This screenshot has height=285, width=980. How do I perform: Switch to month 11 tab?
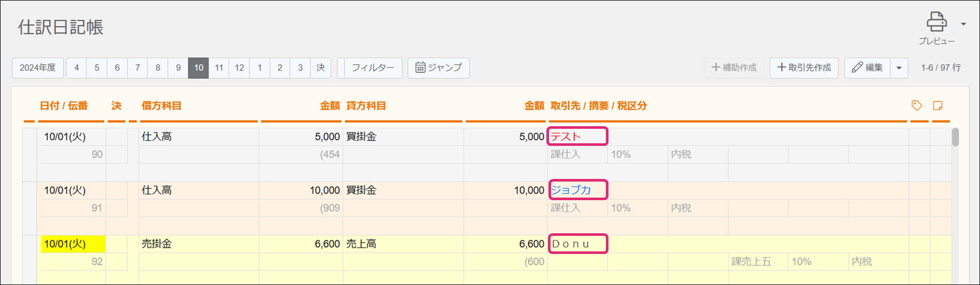pyautogui.click(x=219, y=68)
